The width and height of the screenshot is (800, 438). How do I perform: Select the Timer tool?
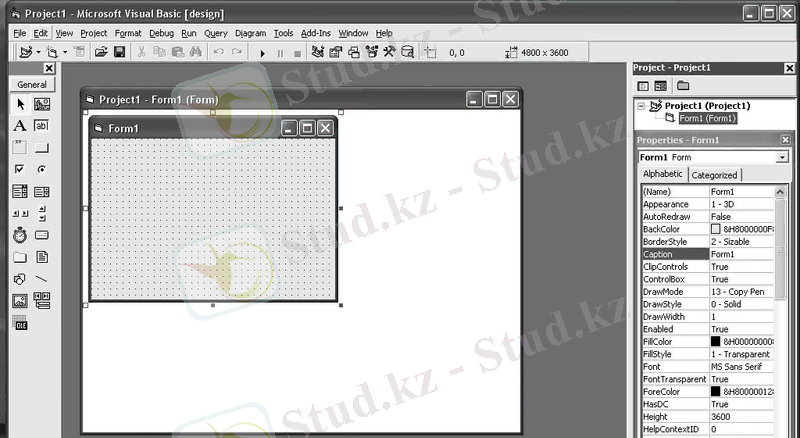(x=20, y=235)
